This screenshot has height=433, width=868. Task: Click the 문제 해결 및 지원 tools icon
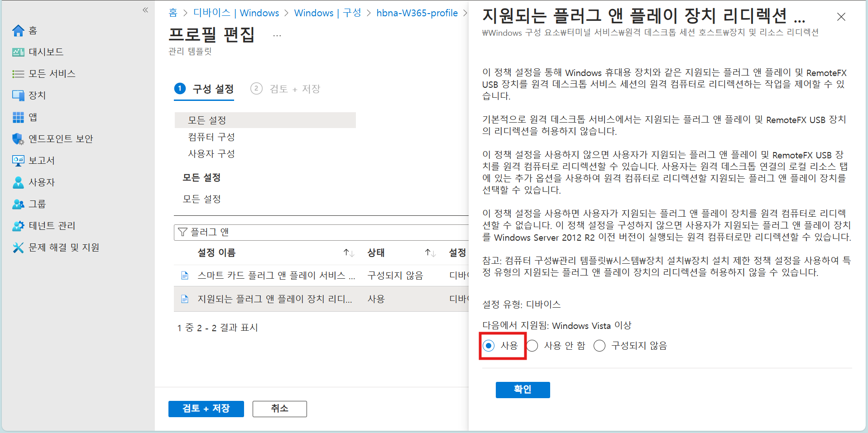[x=18, y=247]
